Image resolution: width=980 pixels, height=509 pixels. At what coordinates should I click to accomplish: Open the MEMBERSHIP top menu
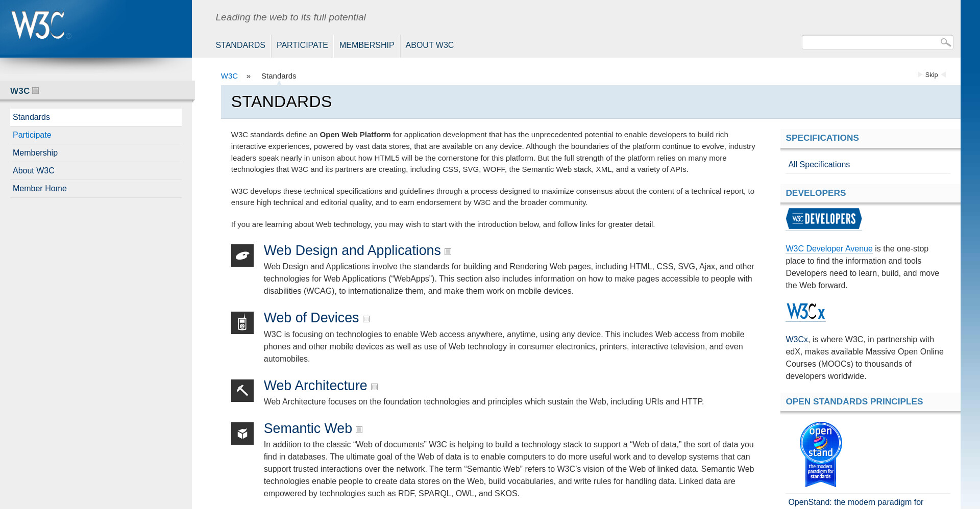366,45
